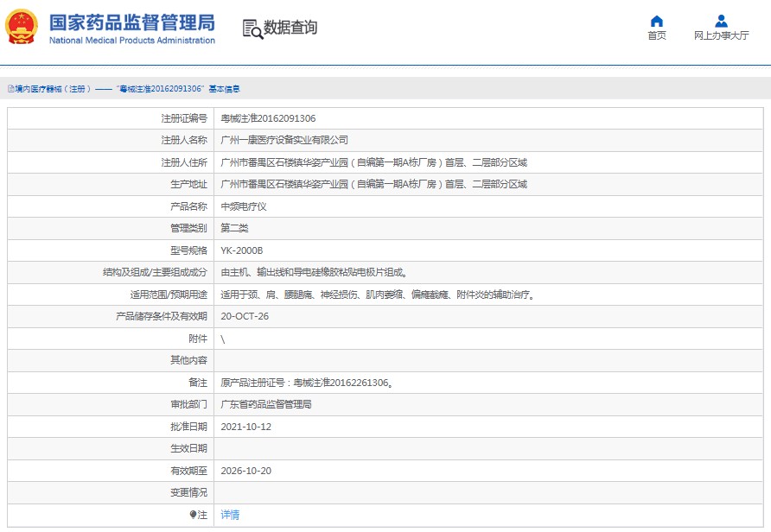Screen dimensions: 771x532
Task: Click the 备注 label
Action: click(x=198, y=383)
